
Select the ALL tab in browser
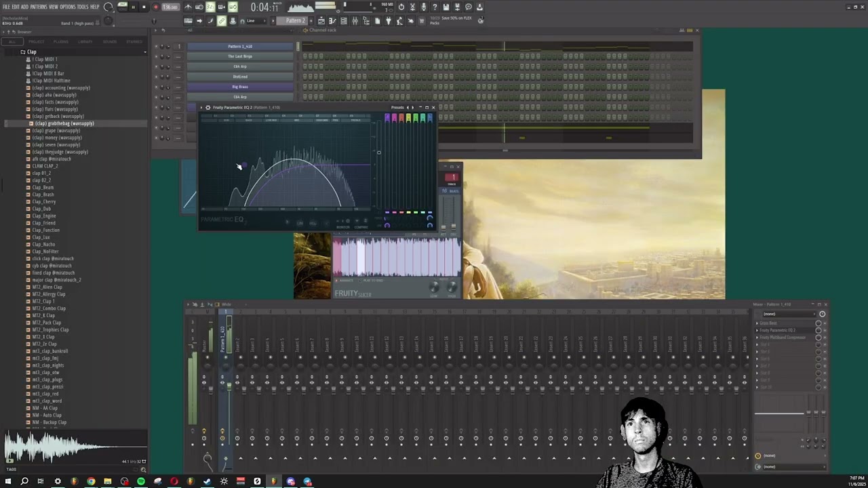pos(12,41)
